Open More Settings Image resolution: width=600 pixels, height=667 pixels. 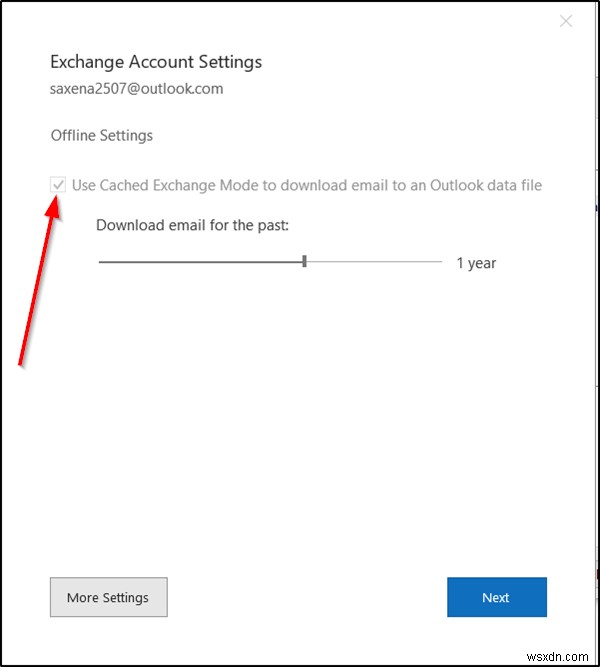pyautogui.click(x=109, y=597)
